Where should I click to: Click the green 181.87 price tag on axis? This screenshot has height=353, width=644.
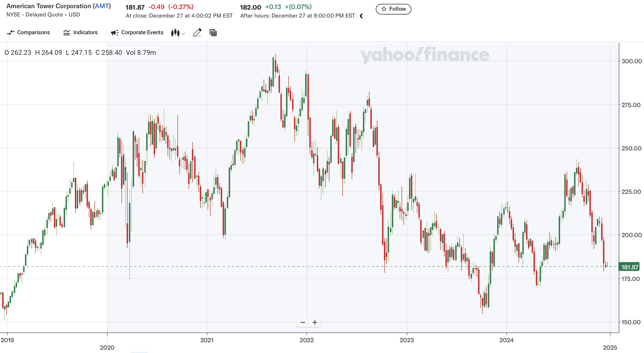pyautogui.click(x=629, y=267)
